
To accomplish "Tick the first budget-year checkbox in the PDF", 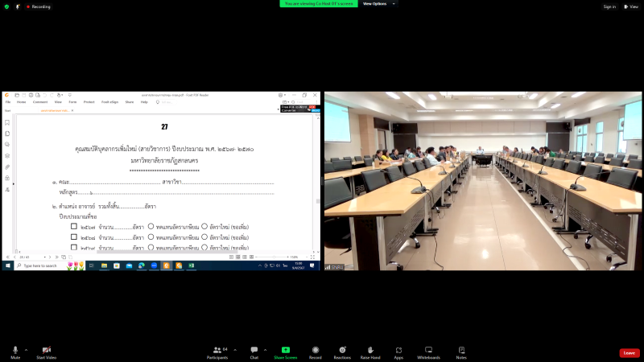I will click(74, 227).
